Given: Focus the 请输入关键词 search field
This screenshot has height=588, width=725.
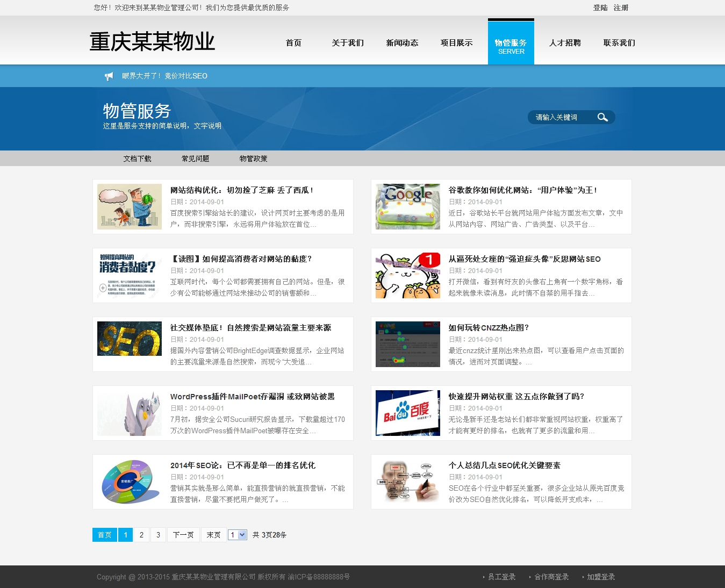Looking at the screenshot, I should tap(562, 117).
